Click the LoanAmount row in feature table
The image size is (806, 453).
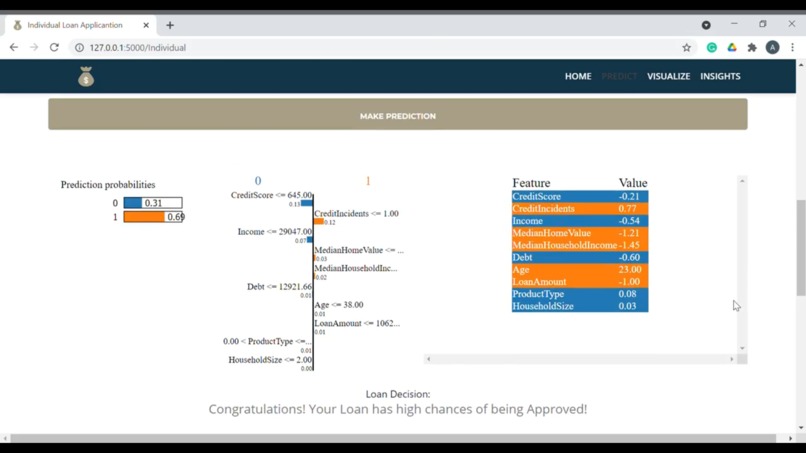click(580, 282)
